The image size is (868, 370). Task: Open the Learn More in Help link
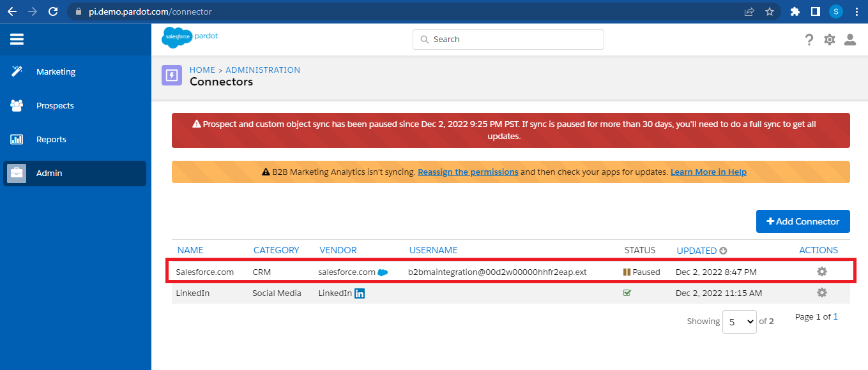[708, 172]
